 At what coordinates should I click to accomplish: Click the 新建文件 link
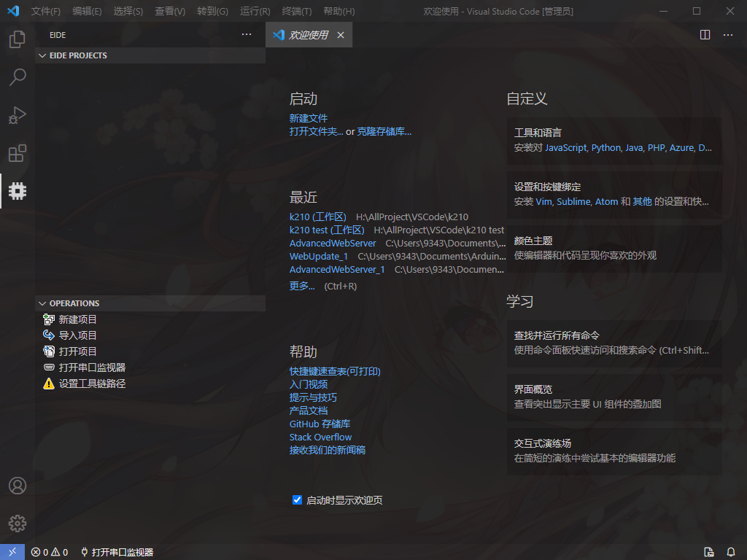(309, 118)
